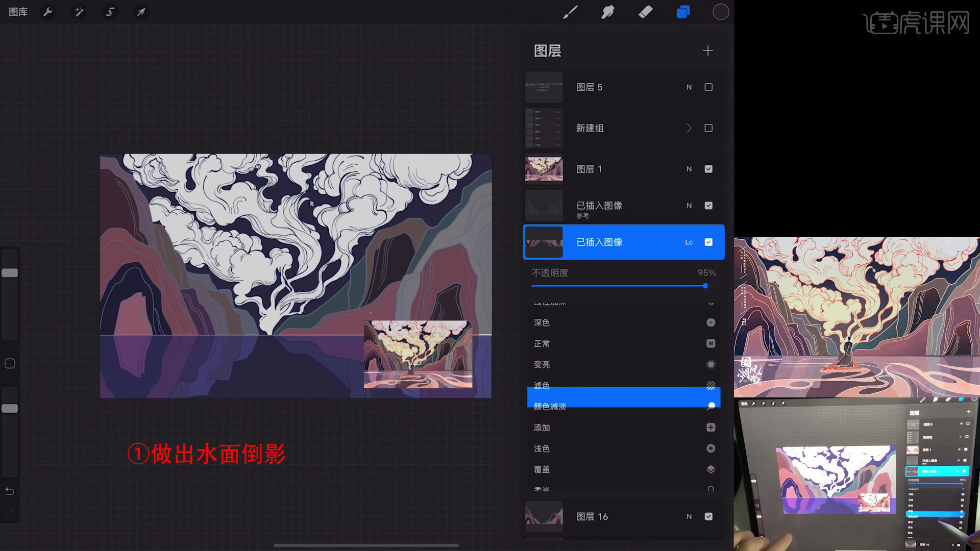Click the 滤色 hatched icon

pyautogui.click(x=710, y=385)
